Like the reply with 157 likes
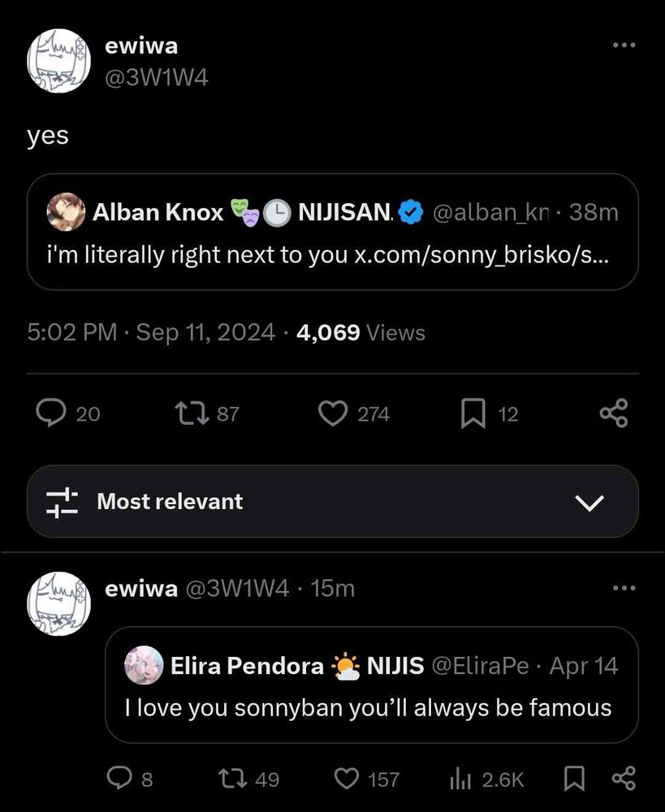This screenshot has height=812, width=665. tap(348, 780)
